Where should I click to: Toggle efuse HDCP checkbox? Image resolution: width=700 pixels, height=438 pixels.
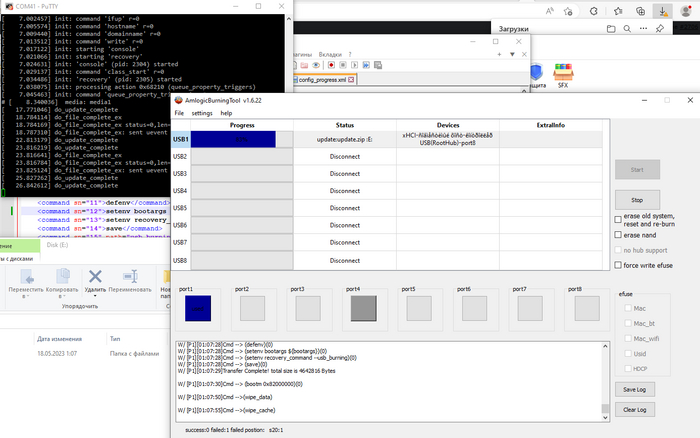coord(628,368)
